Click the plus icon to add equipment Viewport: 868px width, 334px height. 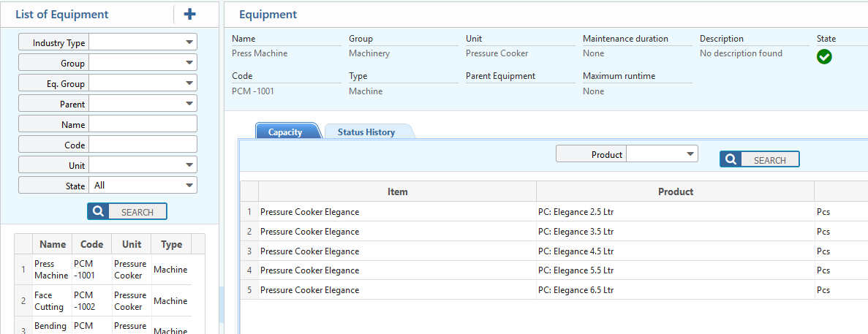[190, 15]
